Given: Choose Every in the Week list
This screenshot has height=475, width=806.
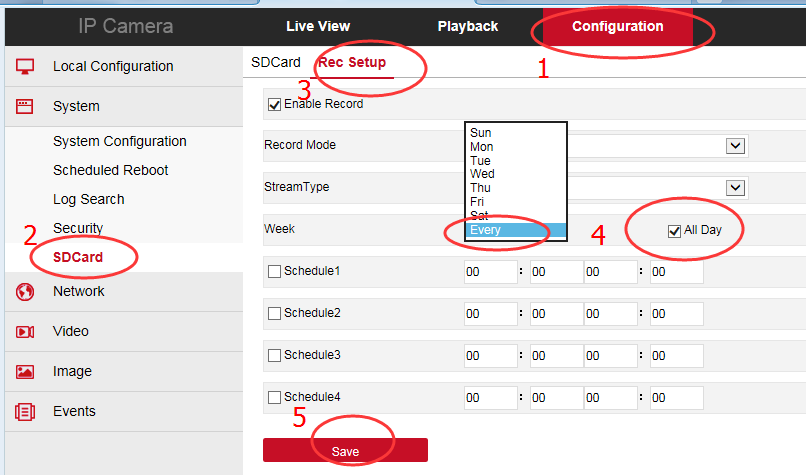Looking at the screenshot, I should pyautogui.click(x=516, y=230).
